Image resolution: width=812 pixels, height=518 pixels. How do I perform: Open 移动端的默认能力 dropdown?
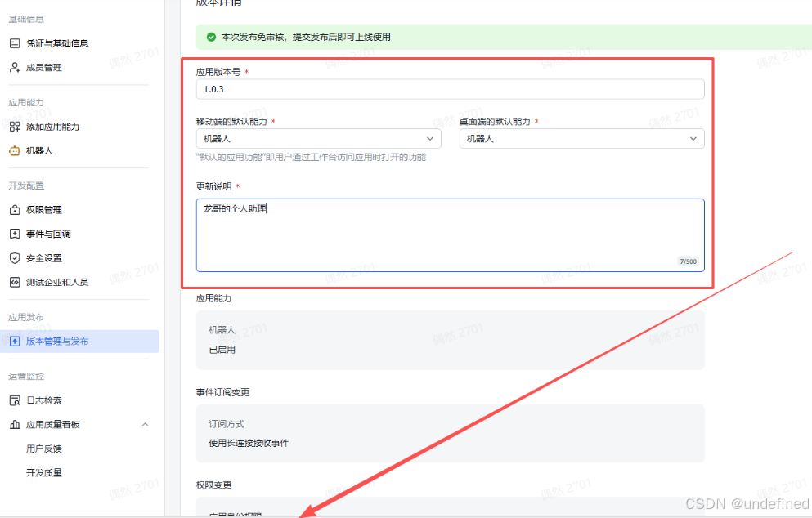click(x=318, y=139)
